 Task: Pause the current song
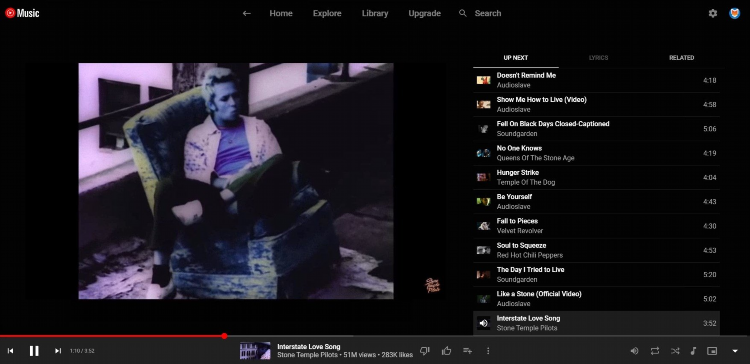coord(34,351)
